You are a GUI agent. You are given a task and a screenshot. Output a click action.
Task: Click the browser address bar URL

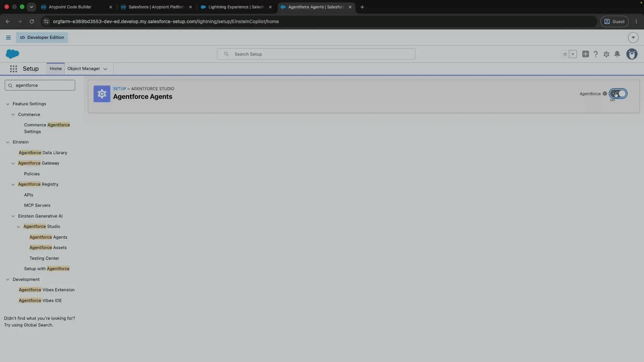pos(166,21)
